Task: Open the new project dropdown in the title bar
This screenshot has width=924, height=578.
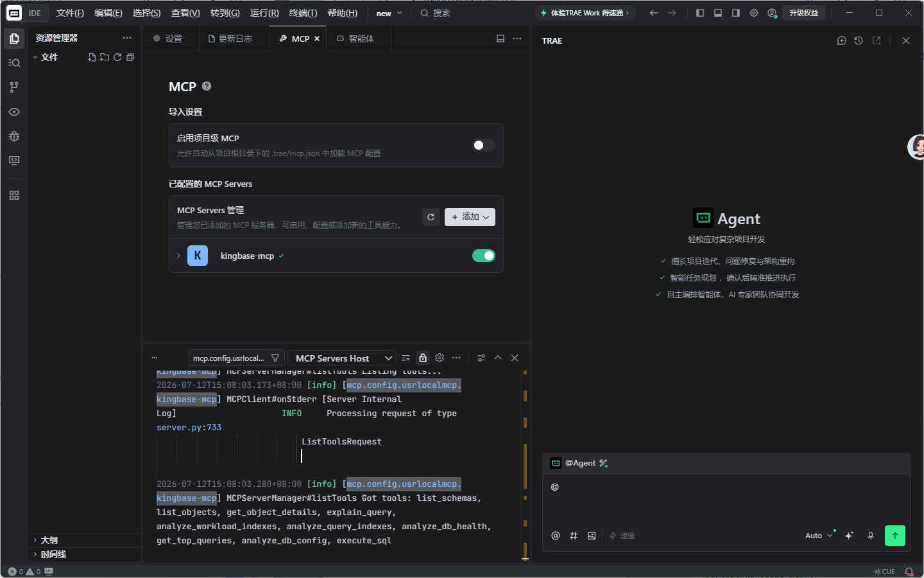Action: click(x=389, y=13)
